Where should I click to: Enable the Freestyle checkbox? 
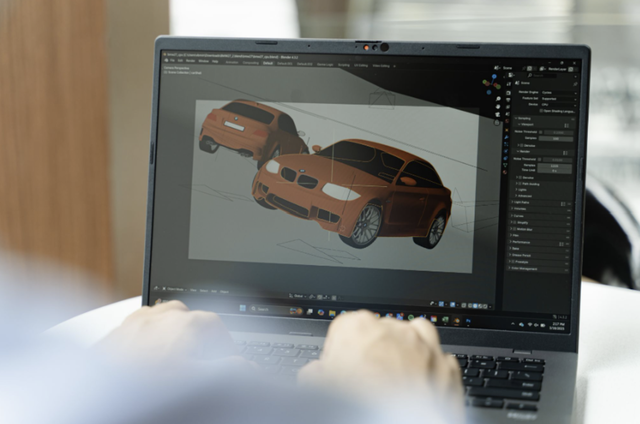(x=513, y=262)
